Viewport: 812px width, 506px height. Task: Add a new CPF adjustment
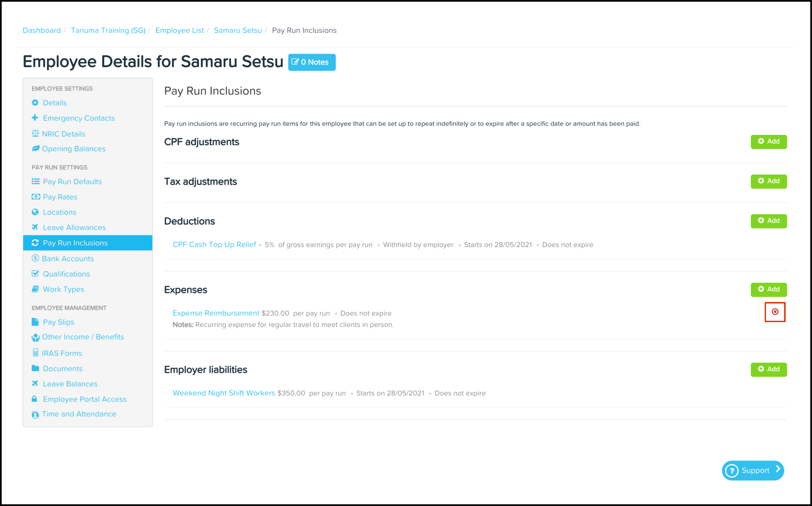pos(768,142)
